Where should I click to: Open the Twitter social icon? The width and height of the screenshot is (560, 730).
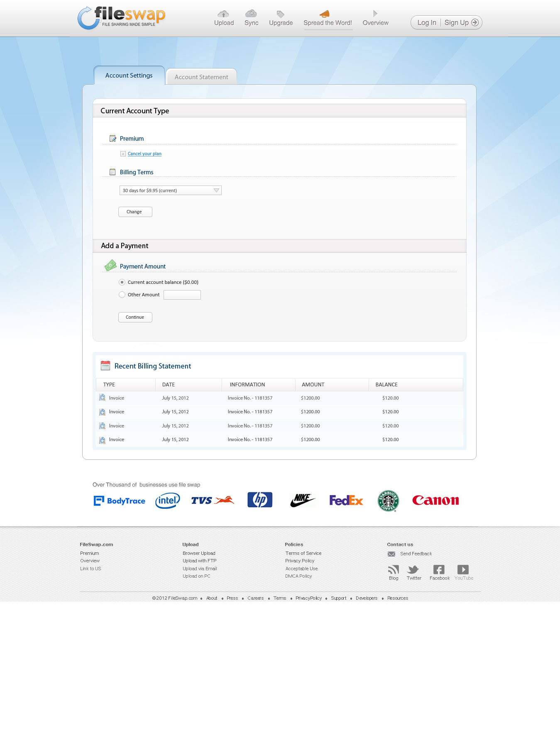pos(413,569)
